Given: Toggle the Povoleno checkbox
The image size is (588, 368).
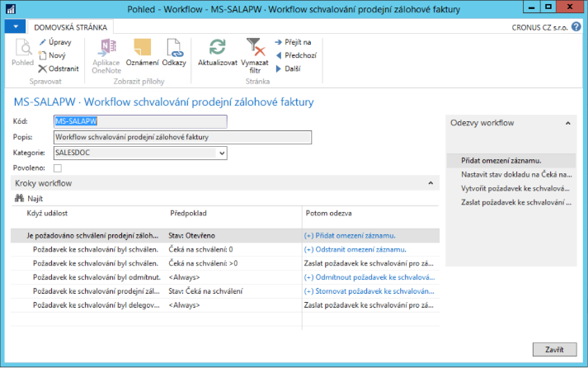Looking at the screenshot, I should pyautogui.click(x=58, y=168).
